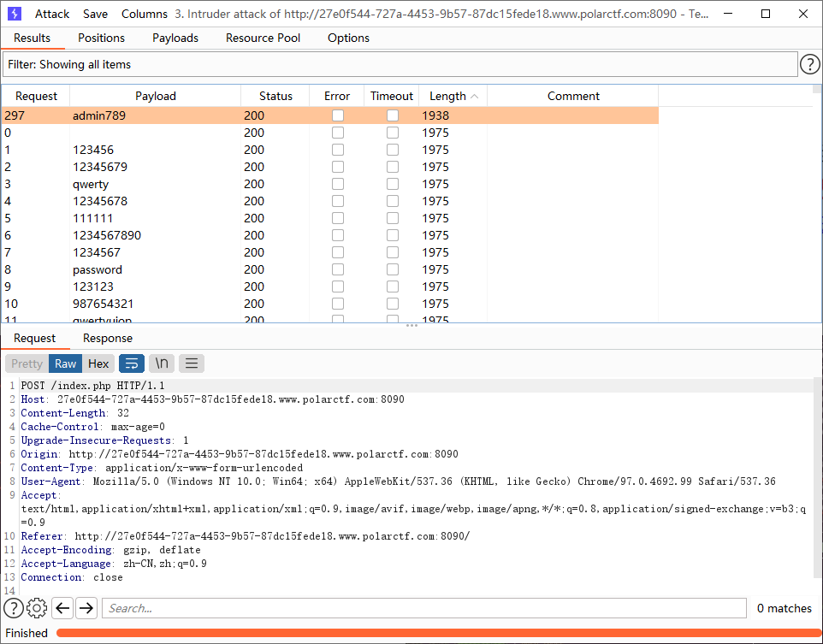The height and width of the screenshot is (644, 823).
Task: Click the panel splitter dots handle
Action: (411, 325)
